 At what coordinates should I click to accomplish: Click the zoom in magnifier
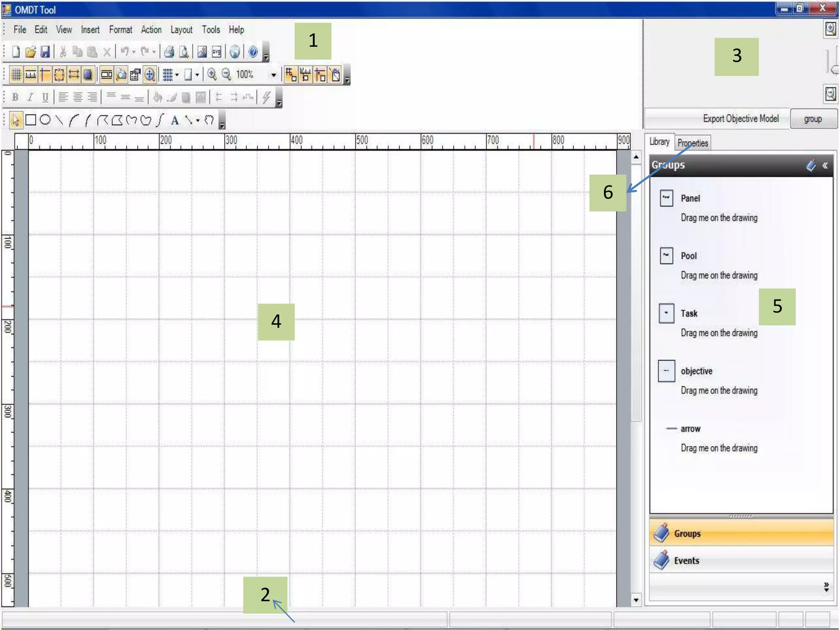coord(212,74)
